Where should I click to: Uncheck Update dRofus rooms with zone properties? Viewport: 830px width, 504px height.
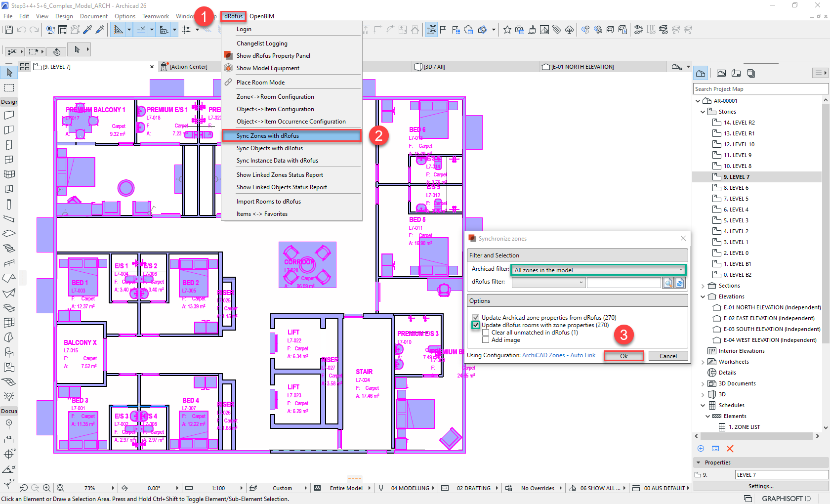tap(475, 325)
